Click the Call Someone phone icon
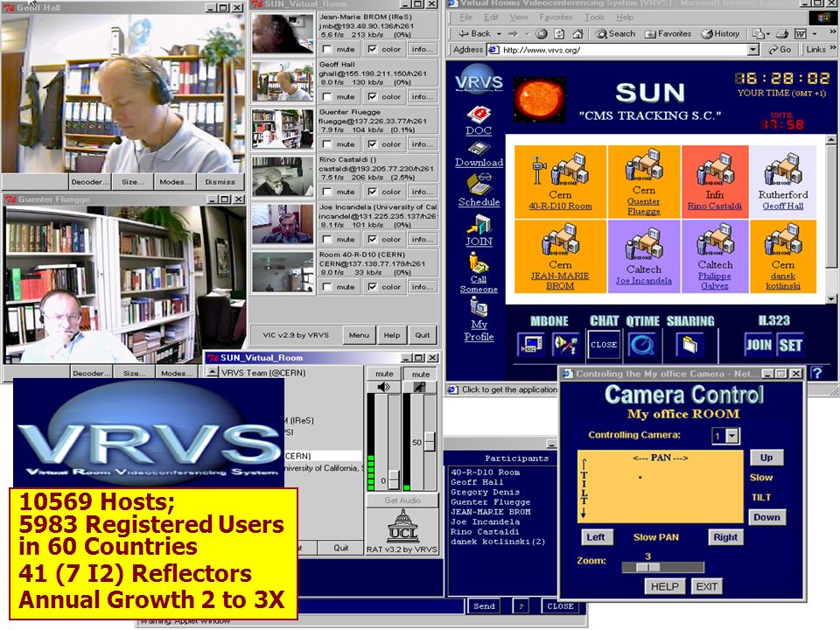The image size is (840, 630). click(479, 263)
